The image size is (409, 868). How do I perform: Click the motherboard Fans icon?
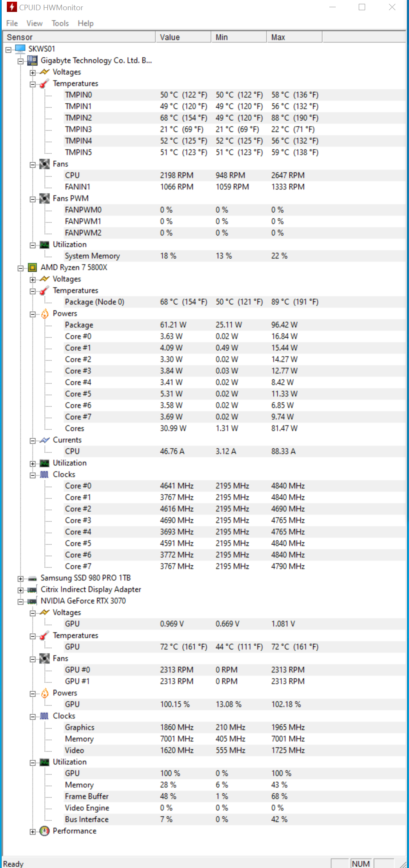tap(44, 164)
